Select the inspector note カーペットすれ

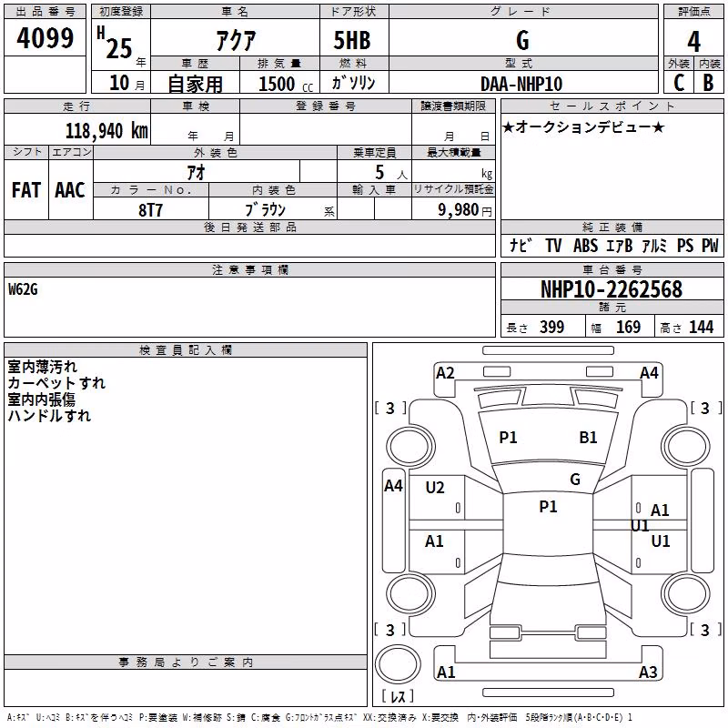tap(56, 382)
